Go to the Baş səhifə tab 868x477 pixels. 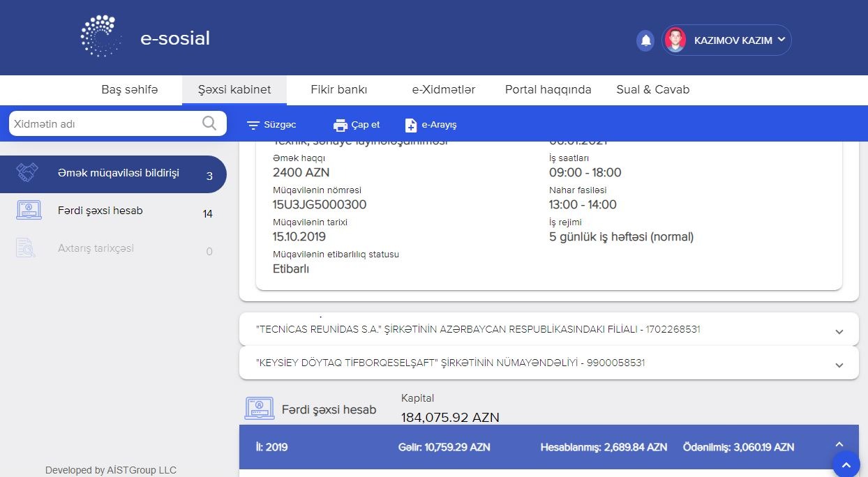tap(130, 89)
